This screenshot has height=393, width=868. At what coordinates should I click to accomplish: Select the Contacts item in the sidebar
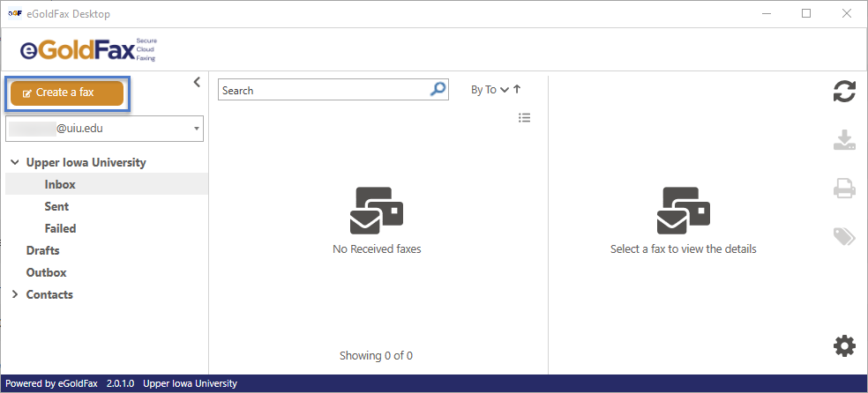[49, 294]
